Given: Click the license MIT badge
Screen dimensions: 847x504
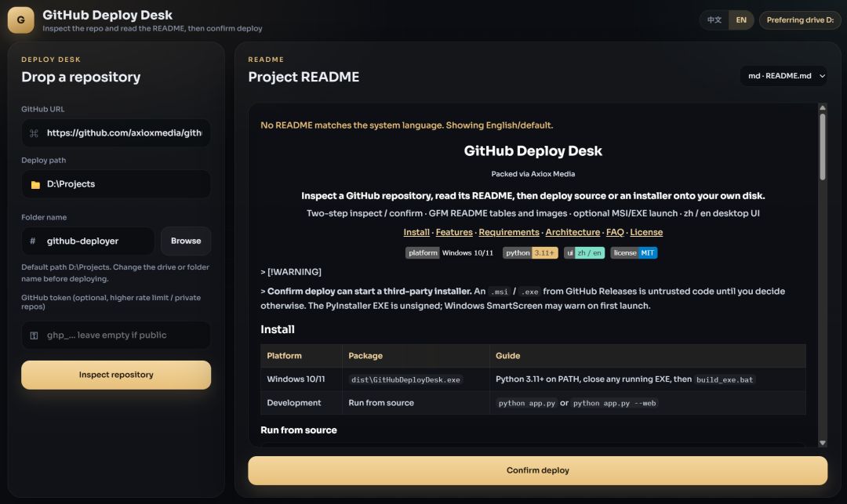Looking at the screenshot, I should [x=634, y=253].
